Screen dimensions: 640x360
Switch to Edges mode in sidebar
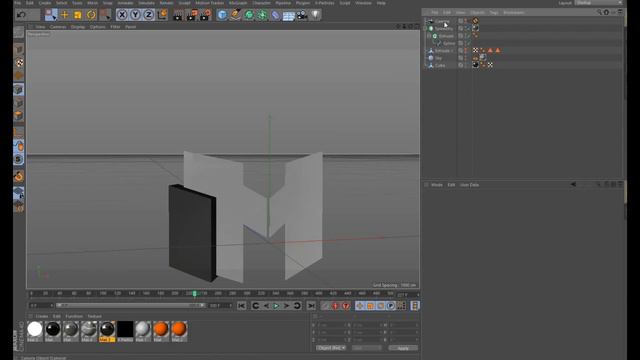pyautogui.click(x=19, y=102)
